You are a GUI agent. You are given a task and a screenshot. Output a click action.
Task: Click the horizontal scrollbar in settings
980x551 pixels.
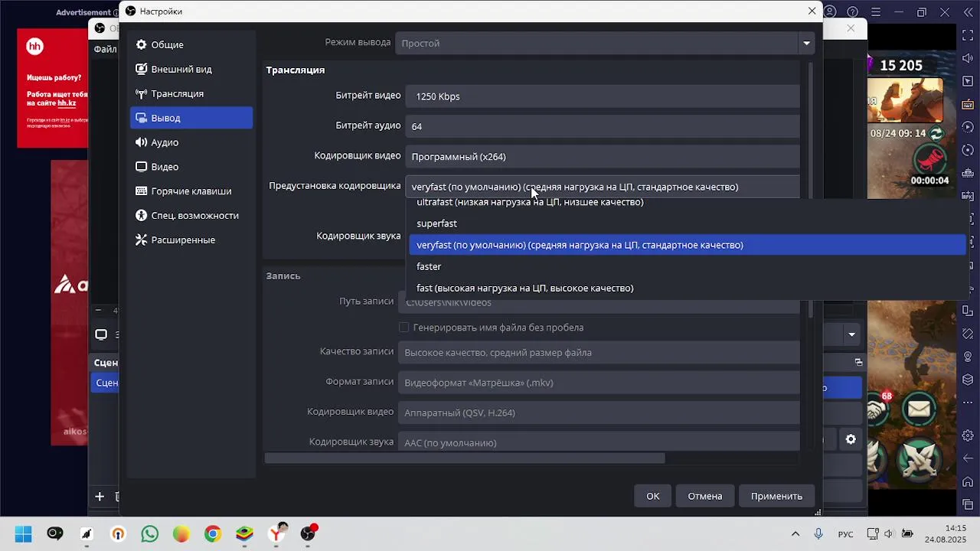click(465, 458)
